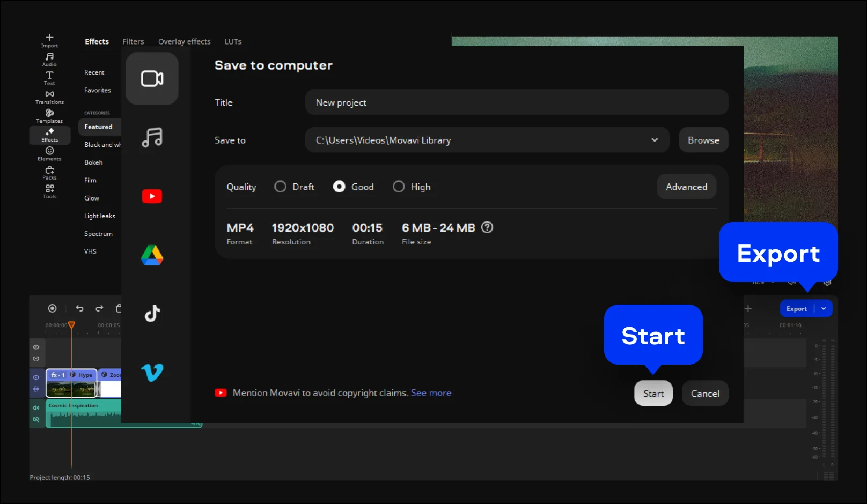This screenshot has height=504, width=867.
Task: Select the audio export music note icon
Action: [152, 137]
